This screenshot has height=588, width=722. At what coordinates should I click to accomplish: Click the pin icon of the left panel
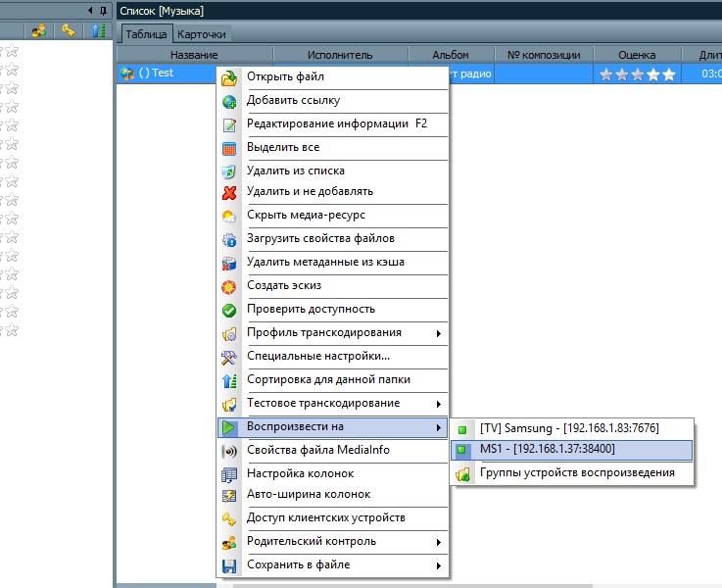pyautogui.click(x=104, y=10)
